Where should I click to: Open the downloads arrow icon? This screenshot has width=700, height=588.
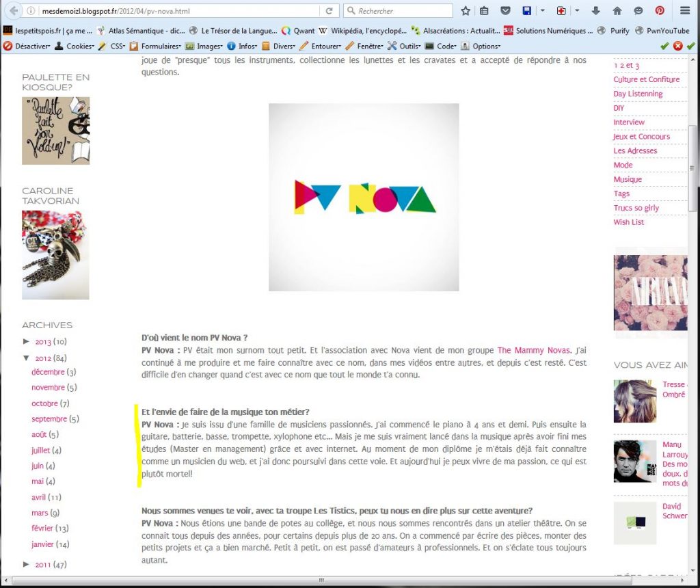pos(596,11)
